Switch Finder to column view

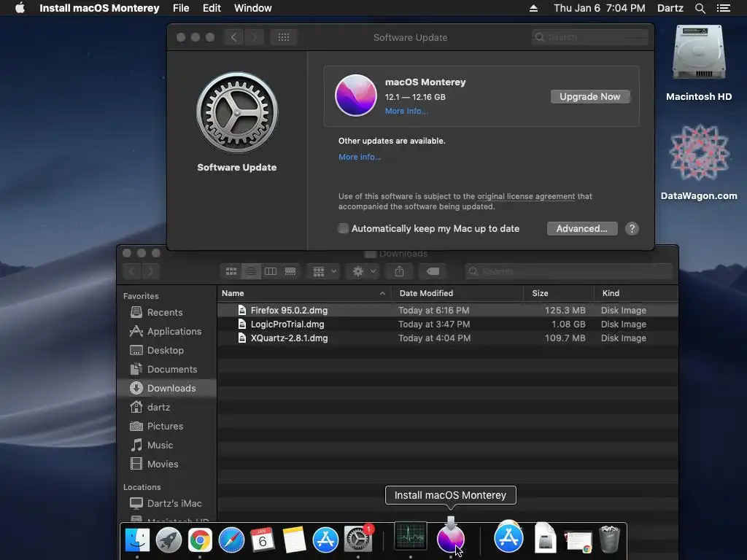click(271, 271)
